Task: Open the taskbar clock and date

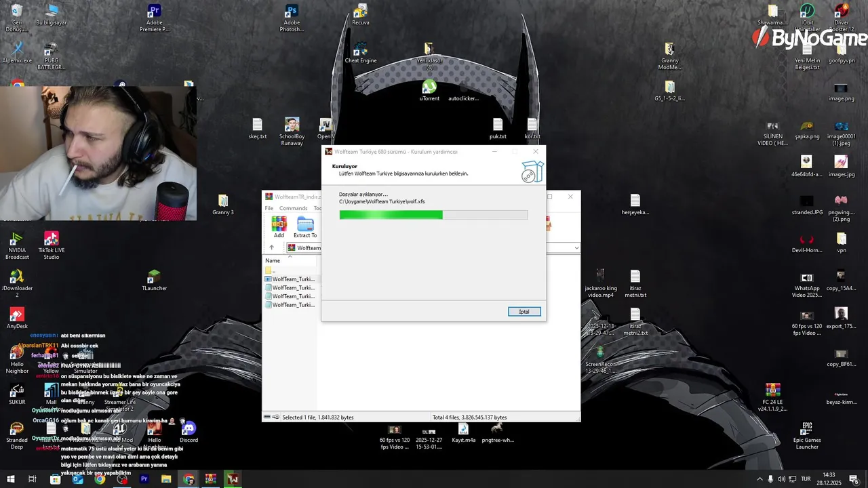Action: tap(829, 479)
